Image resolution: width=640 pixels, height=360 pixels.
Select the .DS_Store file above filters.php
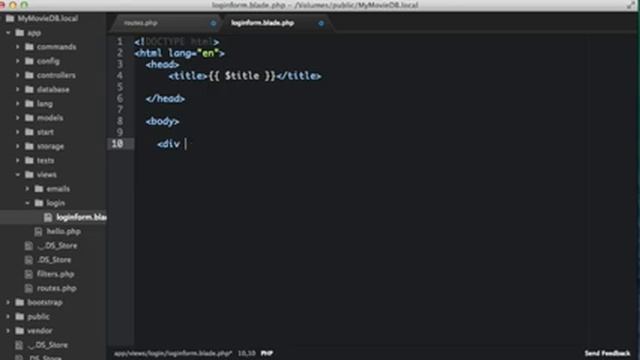[x=54, y=260]
